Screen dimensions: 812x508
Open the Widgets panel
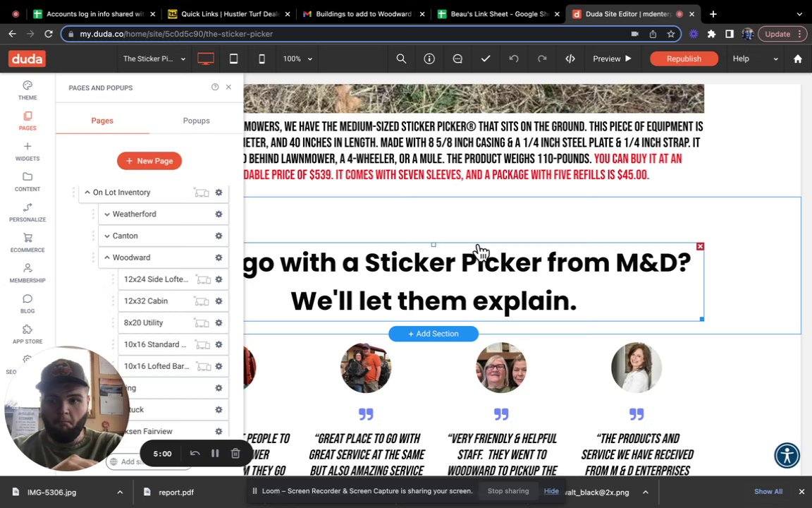tap(27, 151)
